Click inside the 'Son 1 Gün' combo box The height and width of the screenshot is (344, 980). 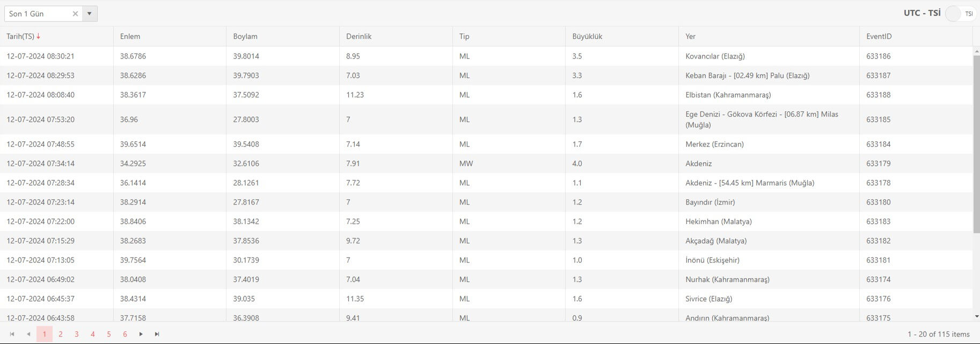pyautogui.click(x=38, y=14)
